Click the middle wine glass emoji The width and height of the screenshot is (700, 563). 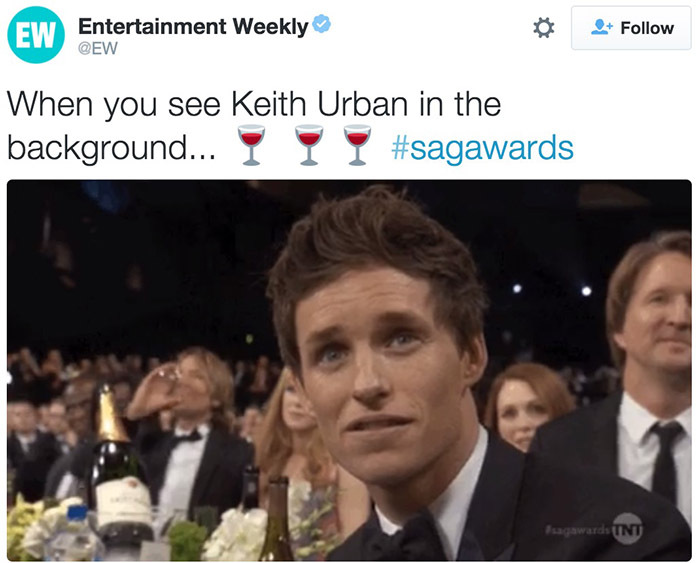point(309,145)
